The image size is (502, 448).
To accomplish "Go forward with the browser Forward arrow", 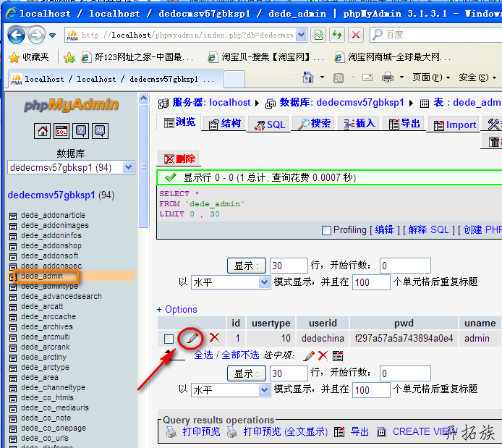I will (x=36, y=35).
